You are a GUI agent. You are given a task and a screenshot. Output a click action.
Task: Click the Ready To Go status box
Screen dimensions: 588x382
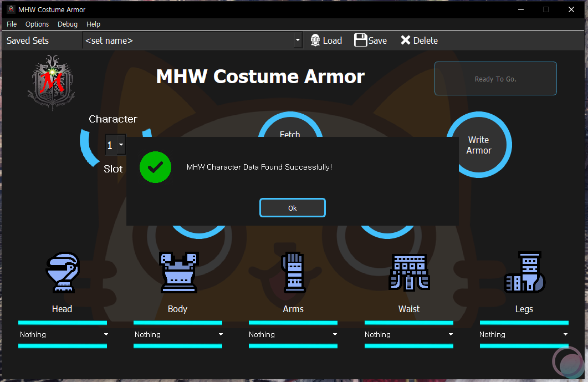pyautogui.click(x=495, y=78)
